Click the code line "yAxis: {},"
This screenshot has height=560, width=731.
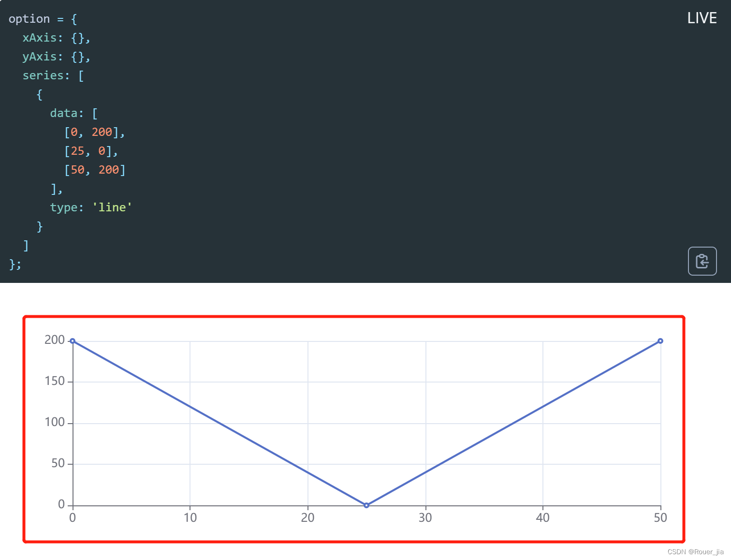tap(56, 57)
